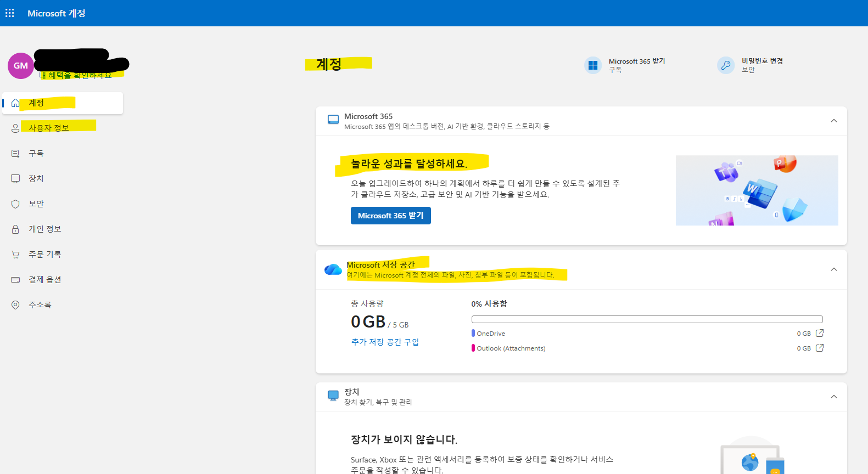The image size is (868, 474).
Task: Click the blue OneDrive legend color marker
Action: pyautogui.click(x=473, y=333)
